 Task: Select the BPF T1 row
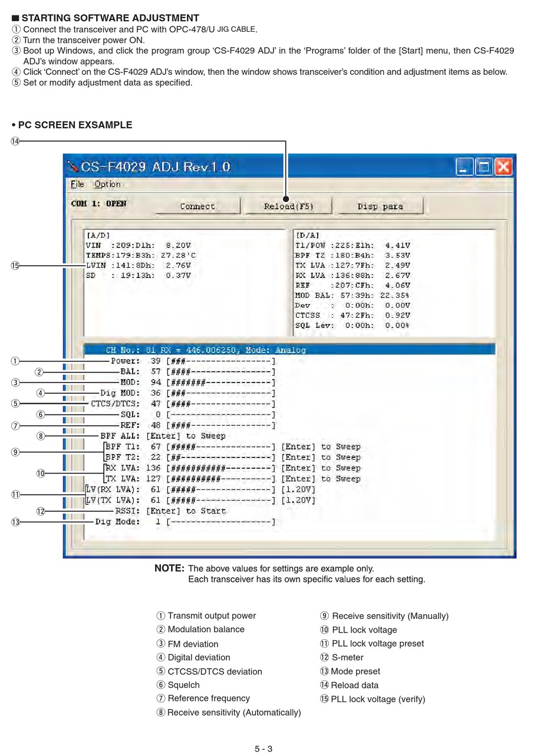coord(233,446)
